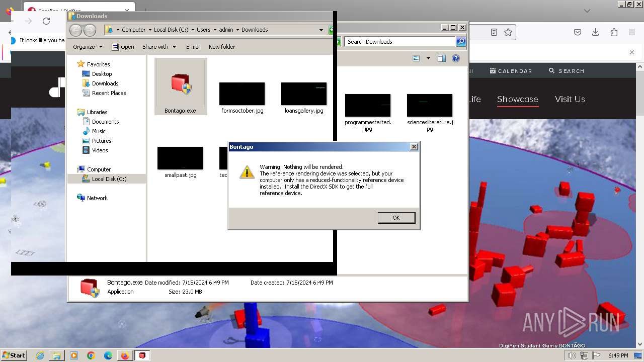
Task: Open the Visit Us menu item
Action: point(570,100)
